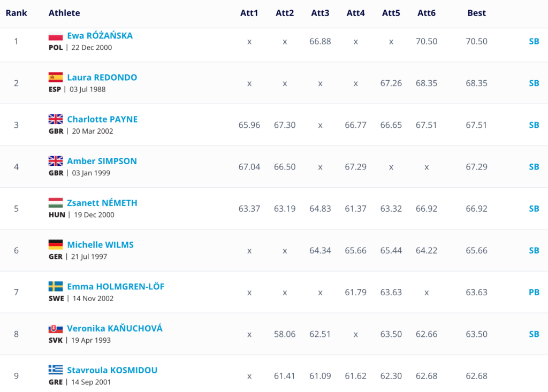Click the British flag next to Amber Simpson
Image resolution: width=548 pixels, height=392 pixels.
click(56, 161)
